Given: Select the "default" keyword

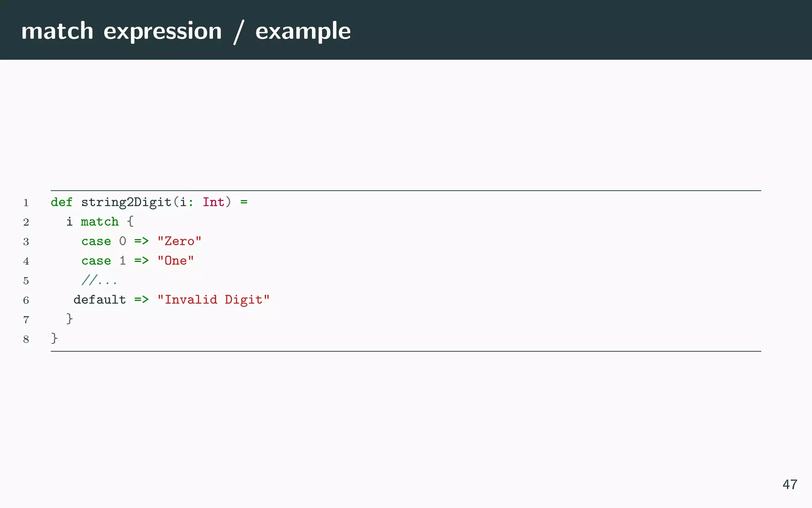Looking at the screenshot, I should [100, 299].
